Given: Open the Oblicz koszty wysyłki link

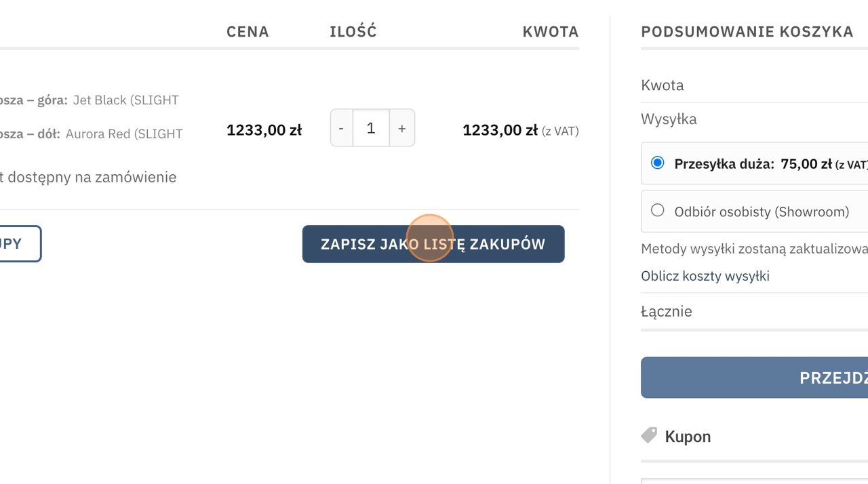Looking at the screenshot, I should (x=705, y=276).
